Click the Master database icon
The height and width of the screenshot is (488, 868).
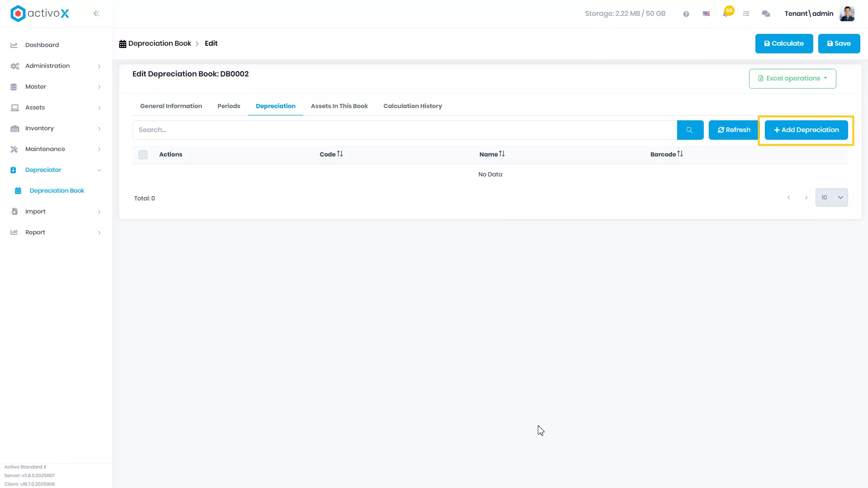point(14,87)
